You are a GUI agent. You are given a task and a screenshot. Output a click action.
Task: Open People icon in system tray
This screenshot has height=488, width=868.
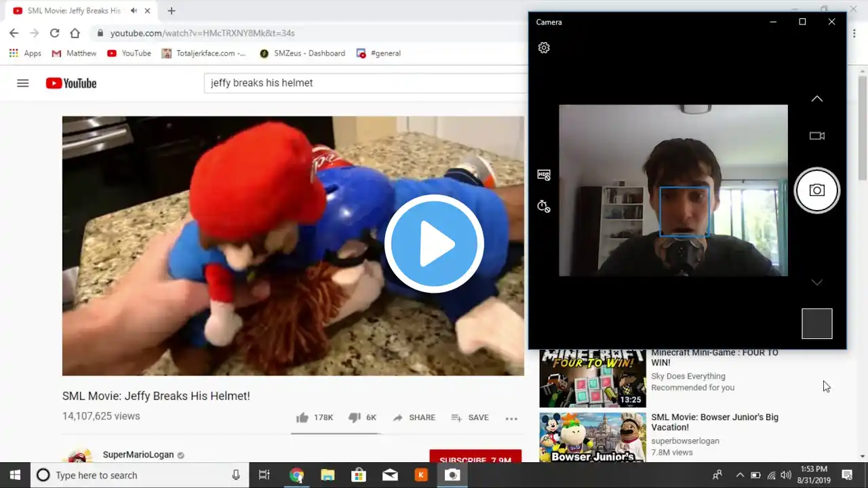click(717, 475)
